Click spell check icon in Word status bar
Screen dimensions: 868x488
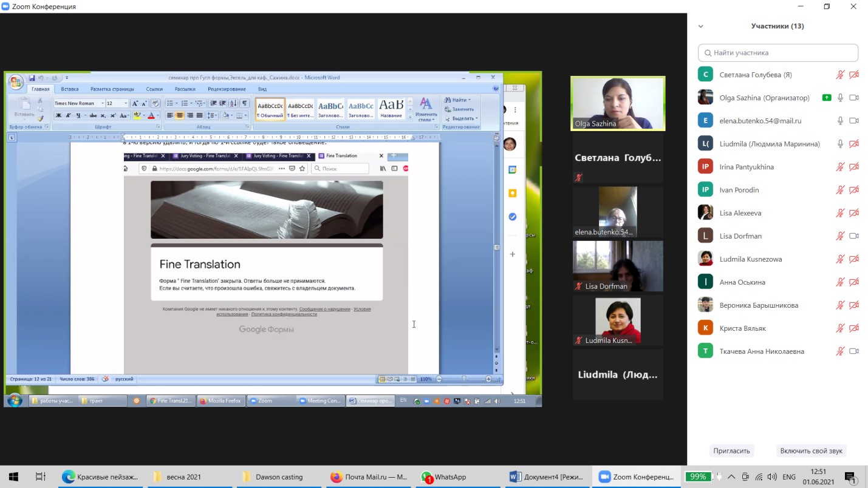click(105, 379)
